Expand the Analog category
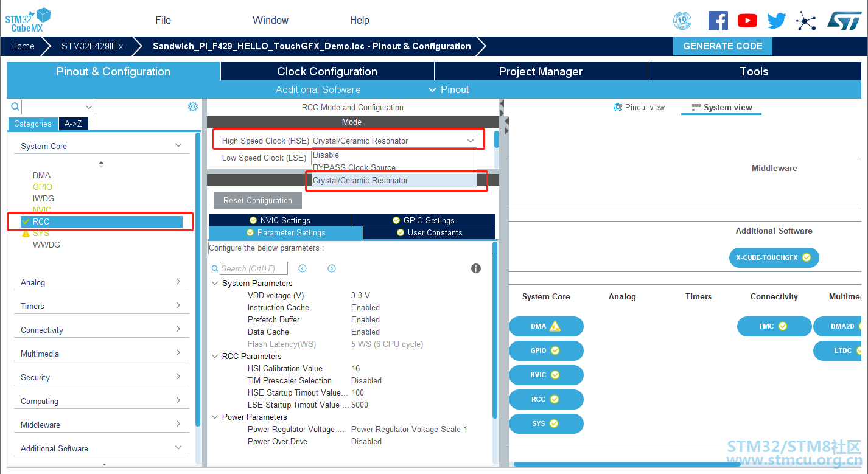The image size is (868, 474). pos(178,282)
